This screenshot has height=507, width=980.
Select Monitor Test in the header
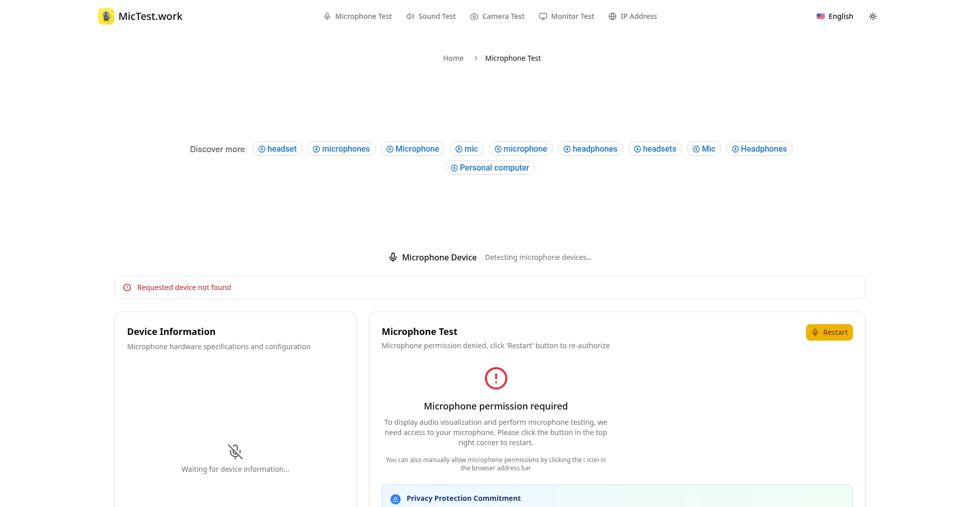(x=567, y=16)
